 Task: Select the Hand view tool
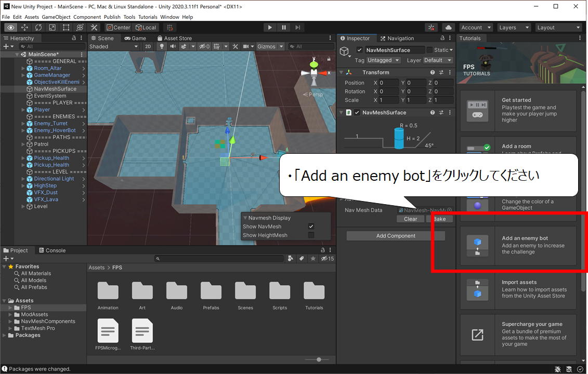click(x=10, y=28)
